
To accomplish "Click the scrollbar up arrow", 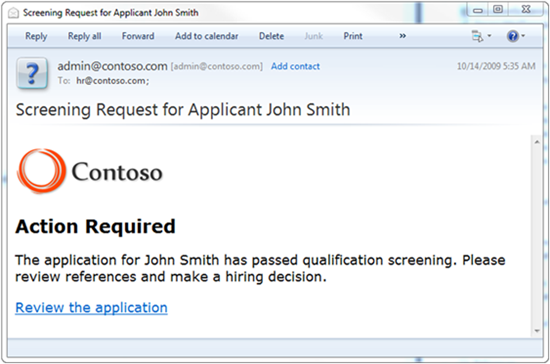I will (x=537, y=142).
